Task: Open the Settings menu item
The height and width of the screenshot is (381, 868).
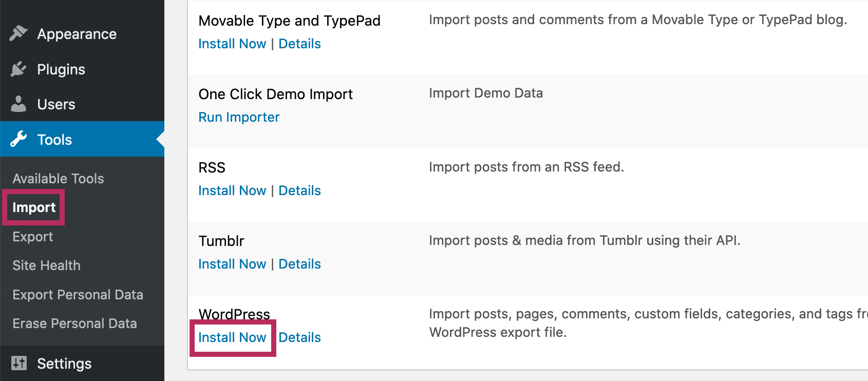Action: (x=64, y=364)
